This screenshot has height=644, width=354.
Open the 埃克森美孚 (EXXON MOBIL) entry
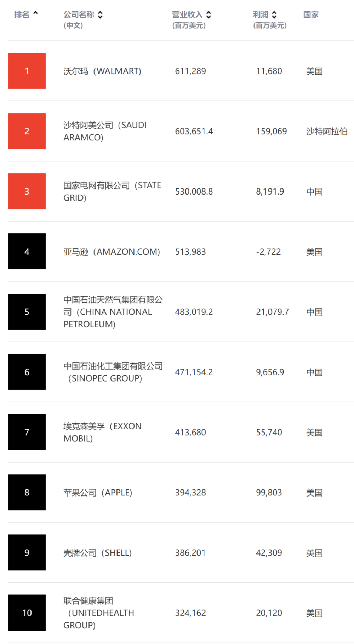pos(103,432)
